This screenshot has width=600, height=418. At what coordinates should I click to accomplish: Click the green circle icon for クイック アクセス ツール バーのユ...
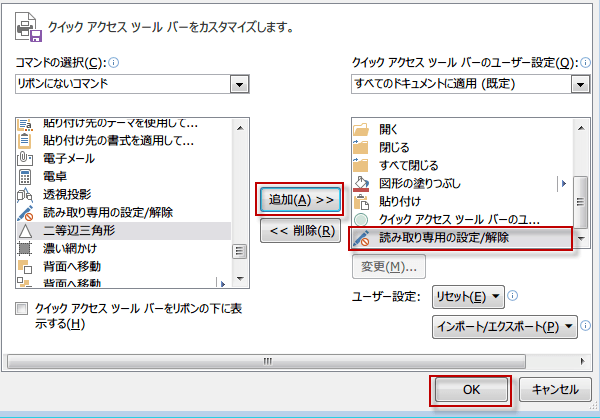(361, 220)
